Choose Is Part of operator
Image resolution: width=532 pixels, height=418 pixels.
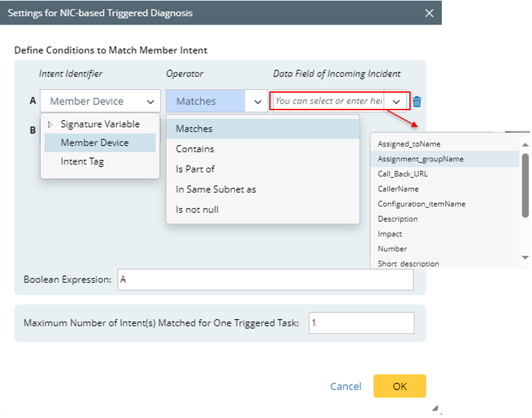pyautogui.click(x=195, y=169)
